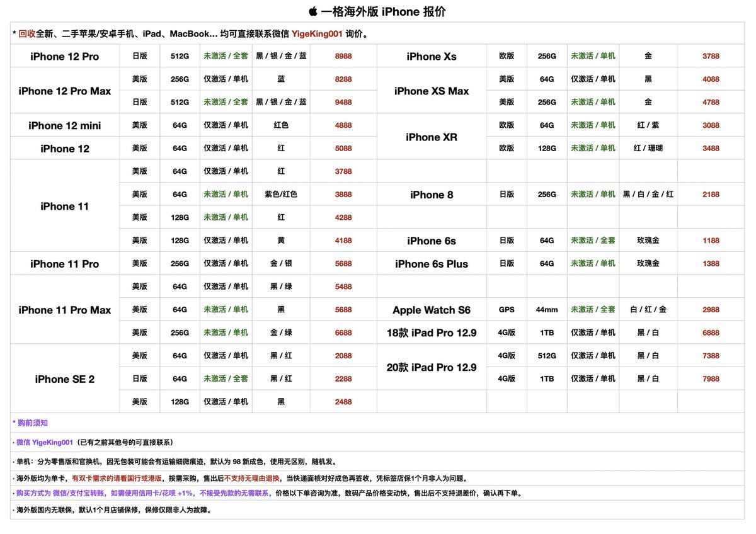The width and height of the screenshot is (756, 534).
Task: Select the "iPhone 11 Pro Max" model cell
Action: pyautogui.click(x=65, y=310)
